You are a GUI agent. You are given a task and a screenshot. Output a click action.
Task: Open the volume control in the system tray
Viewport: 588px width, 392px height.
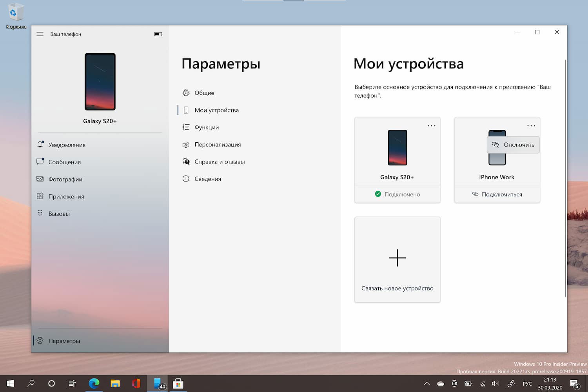tap(495, 383)
